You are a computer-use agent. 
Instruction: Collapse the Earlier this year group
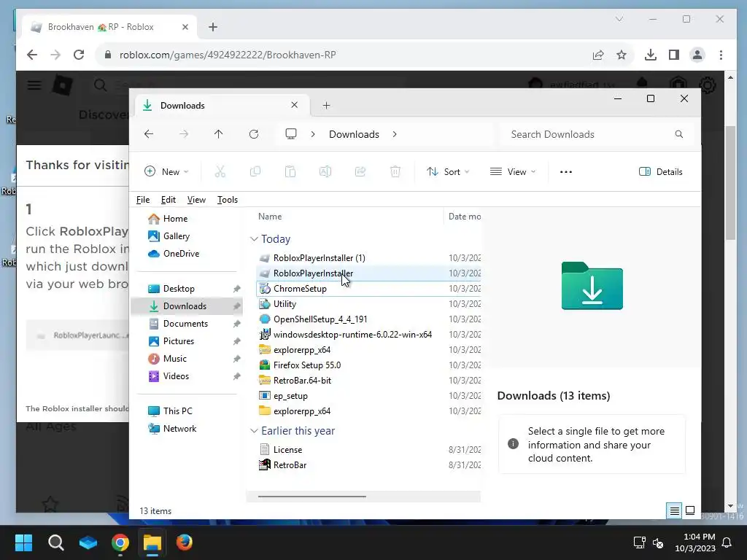coord(255,431)
